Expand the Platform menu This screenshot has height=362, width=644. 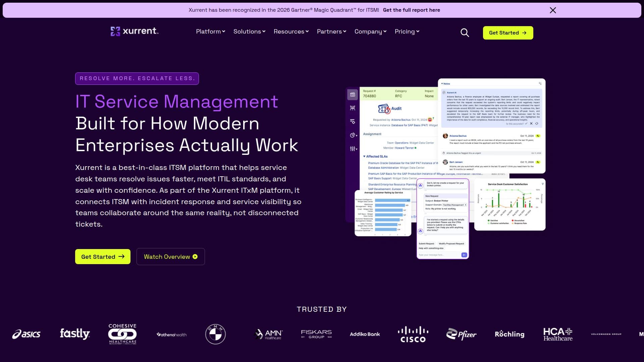click(x=211, y=32)
